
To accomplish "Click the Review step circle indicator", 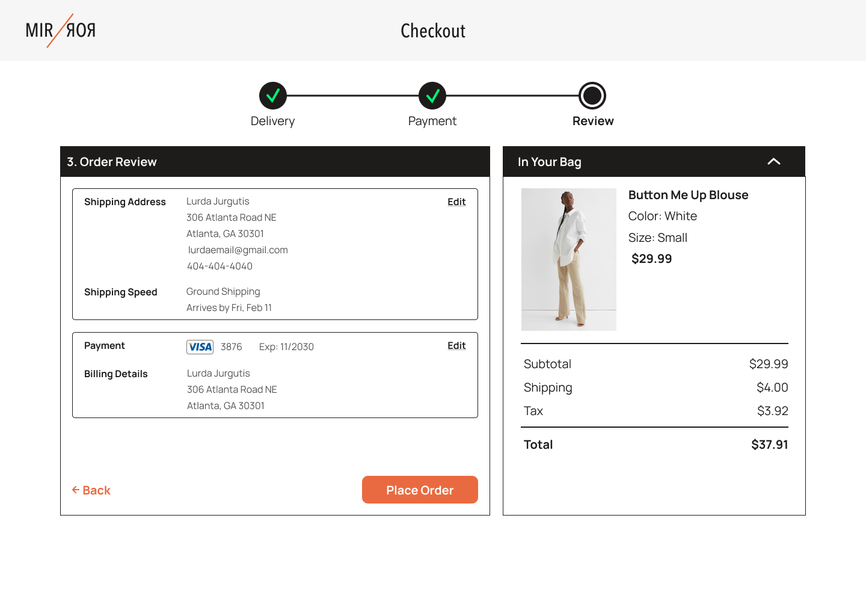I will coord(592,96).
